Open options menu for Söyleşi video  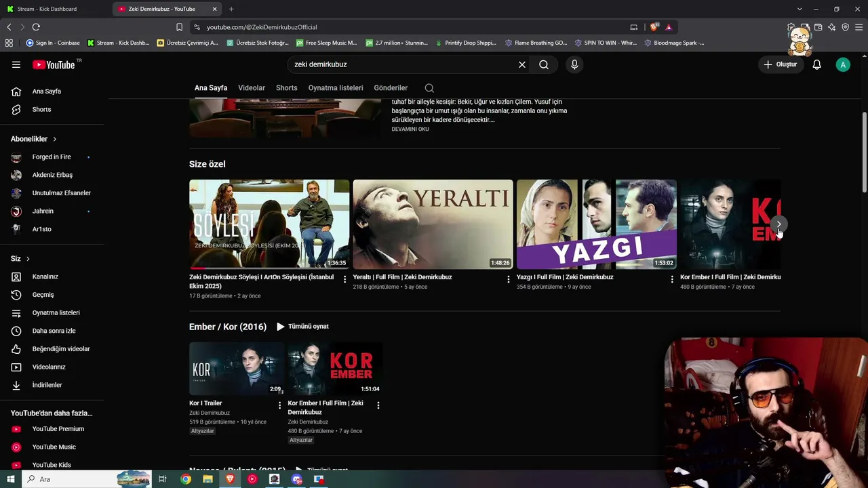coord(344,279)
